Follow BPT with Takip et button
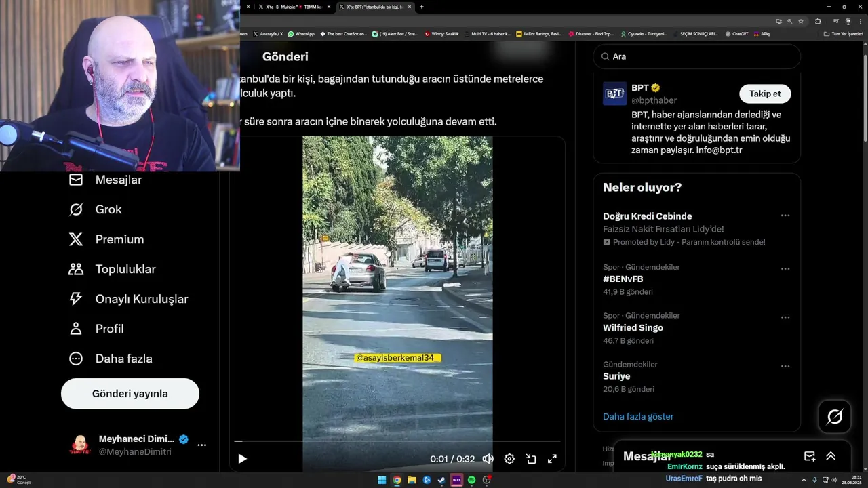Image resolution: width=868 pixels, height=488 pixels. click(x=765, y=94)
